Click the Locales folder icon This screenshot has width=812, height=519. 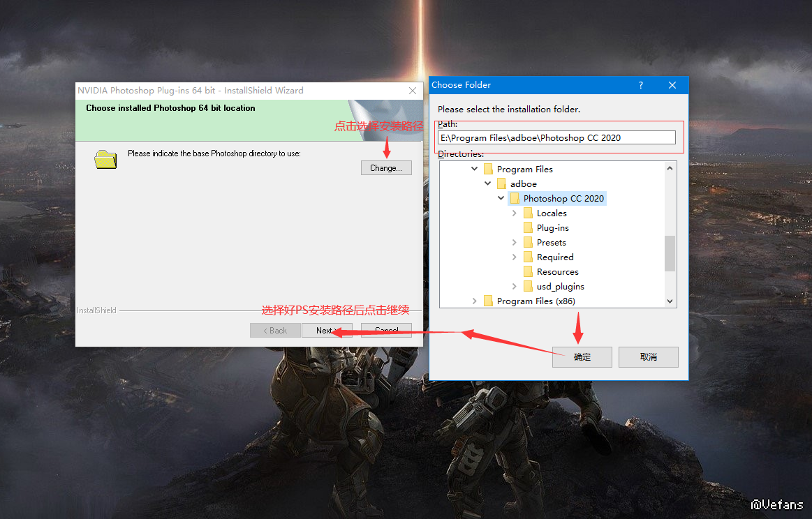point(528,213)
